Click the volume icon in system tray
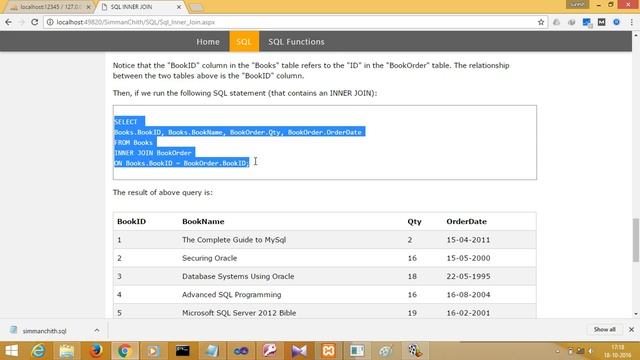 pos(590,351)
